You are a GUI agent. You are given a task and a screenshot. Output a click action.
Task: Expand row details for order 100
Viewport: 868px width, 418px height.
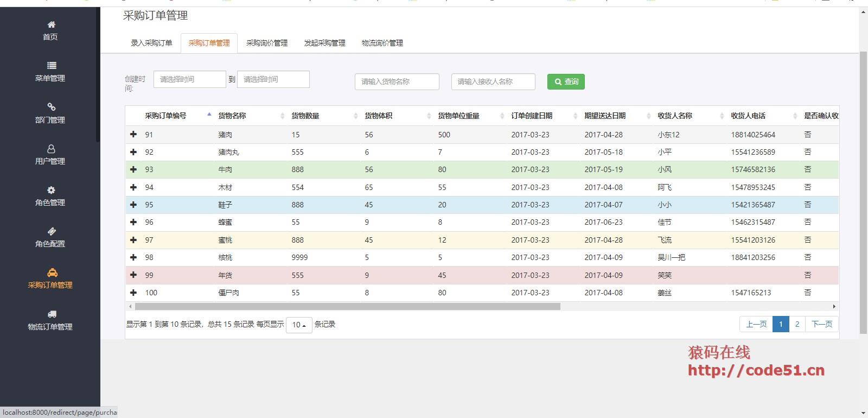click(133, 293)
